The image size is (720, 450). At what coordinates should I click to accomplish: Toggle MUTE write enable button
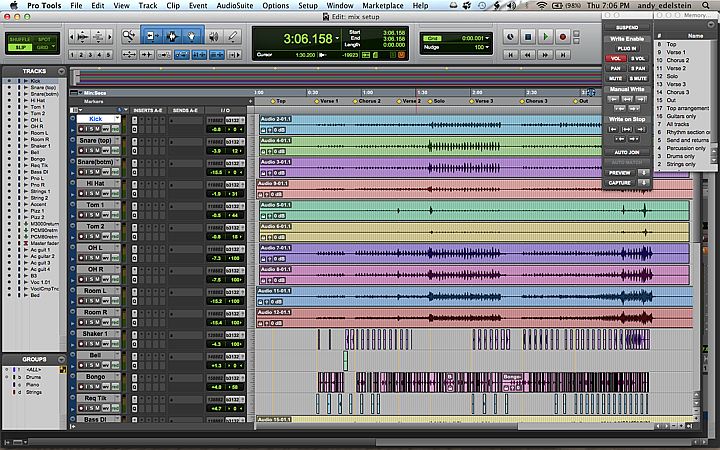tap(616, 79)
